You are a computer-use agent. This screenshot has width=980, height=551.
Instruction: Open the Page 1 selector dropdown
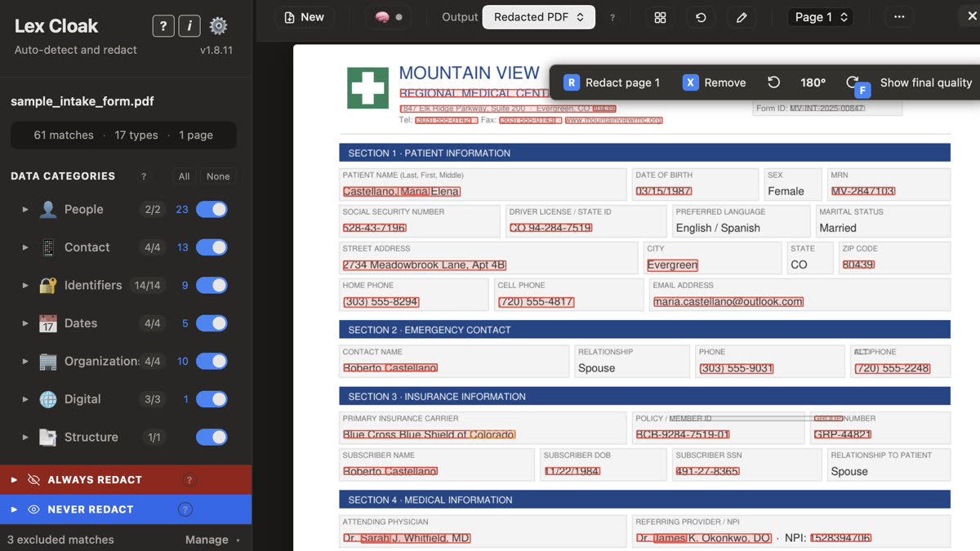(x=821, y=17)
